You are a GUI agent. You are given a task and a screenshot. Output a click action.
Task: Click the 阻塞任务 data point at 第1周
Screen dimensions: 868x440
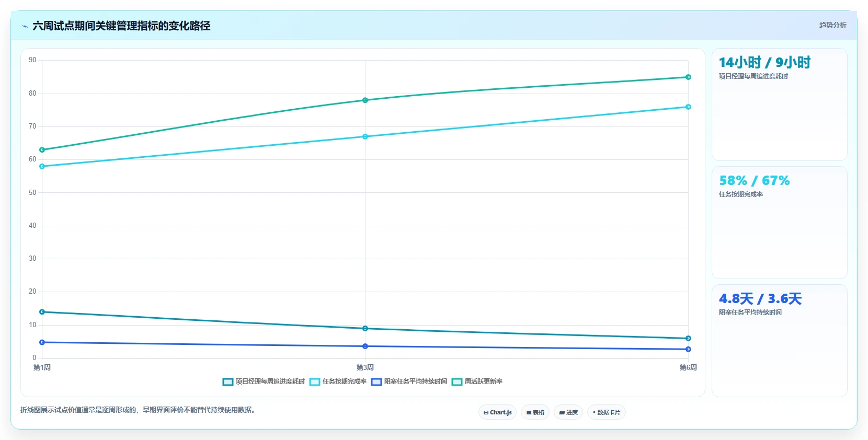(42, 342)
